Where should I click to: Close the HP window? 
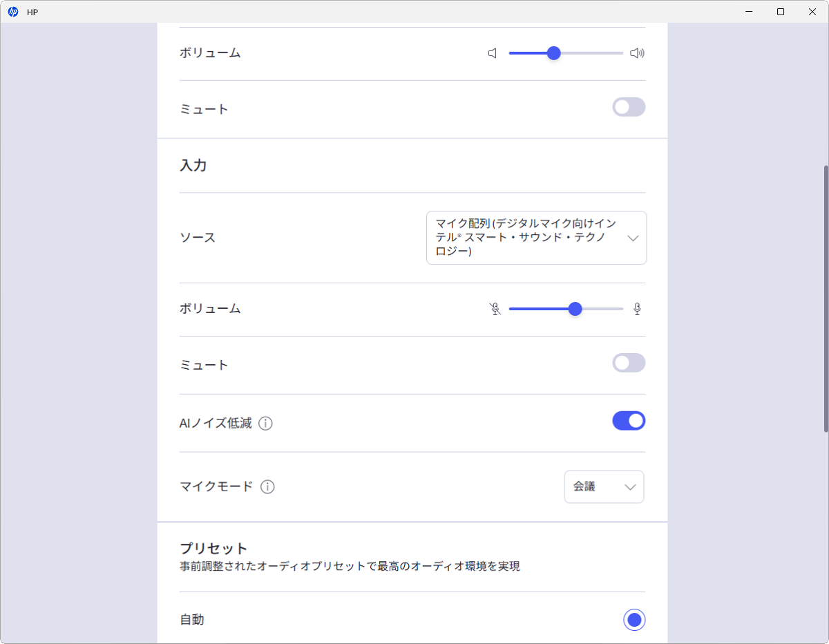(x=812, y=12)
